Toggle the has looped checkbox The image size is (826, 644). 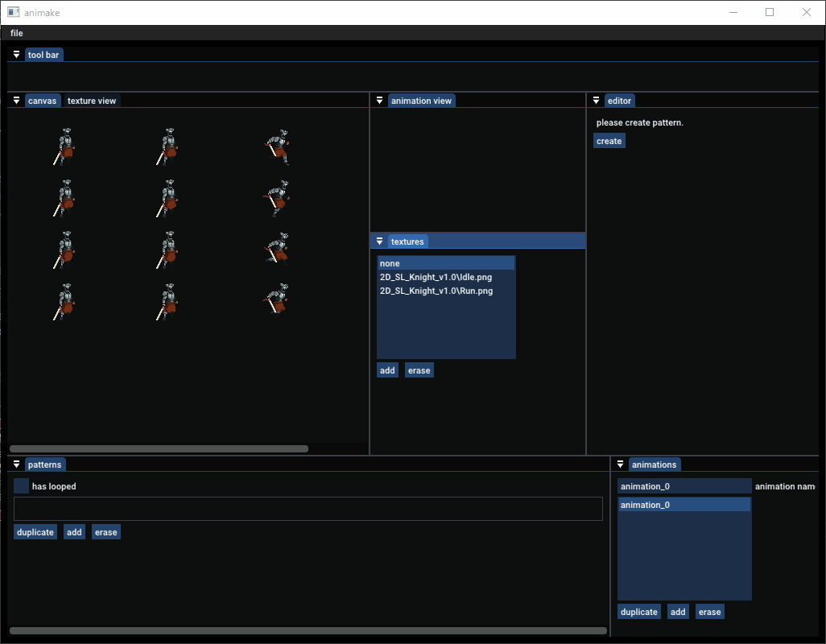[22, 486]
